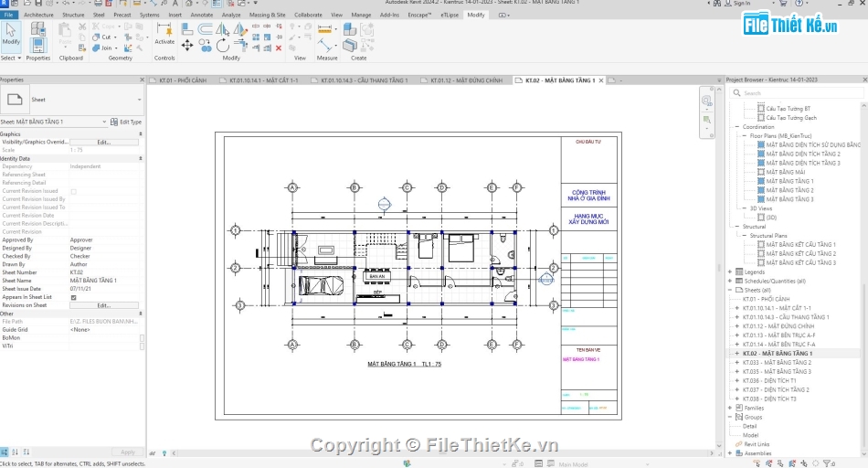Click the Sign In link
Viewport: 868px width, 468px height.
coord(741,4)
